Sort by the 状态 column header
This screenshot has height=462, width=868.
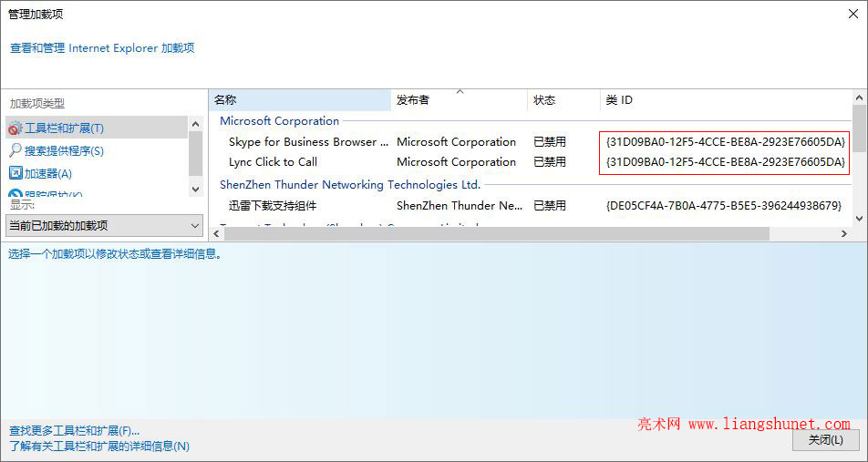click(563, 100)
